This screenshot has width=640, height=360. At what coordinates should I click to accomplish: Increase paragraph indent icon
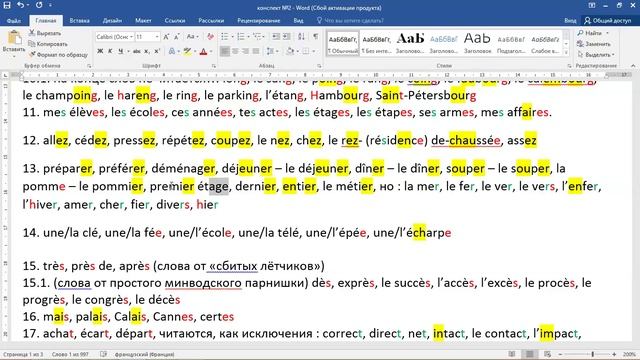click(287, 37)
